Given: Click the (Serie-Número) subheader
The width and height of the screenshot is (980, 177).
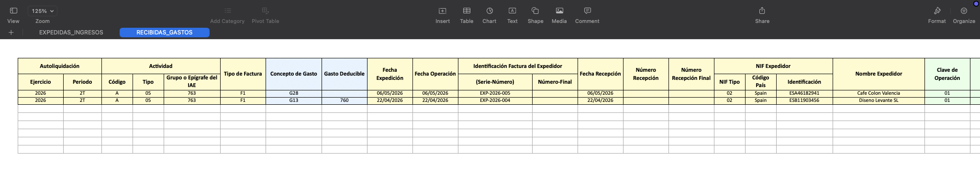Looking at the screenshot, I should coord(495,82).
